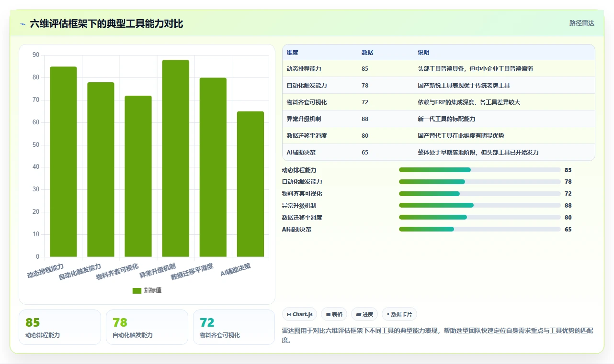
Task: Click the 动态排程能力 progress bar
Action: [479, 170]
